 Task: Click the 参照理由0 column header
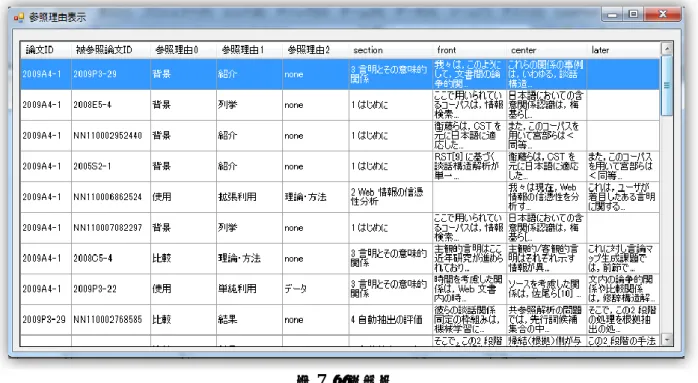click(183, 50)
